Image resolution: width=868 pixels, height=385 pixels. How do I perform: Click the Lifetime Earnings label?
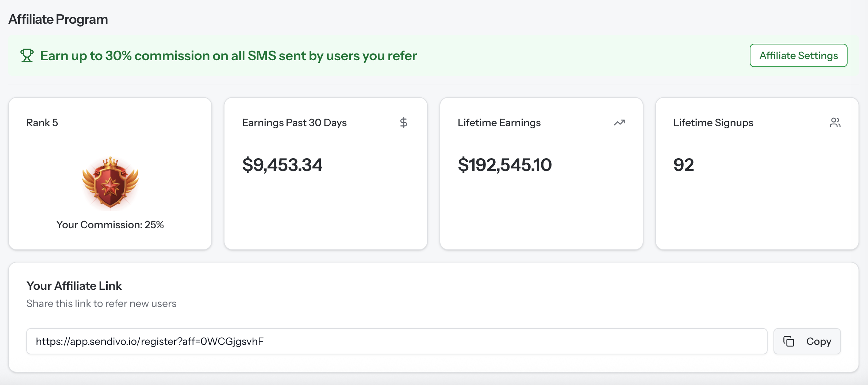click(x=499, y=122)
